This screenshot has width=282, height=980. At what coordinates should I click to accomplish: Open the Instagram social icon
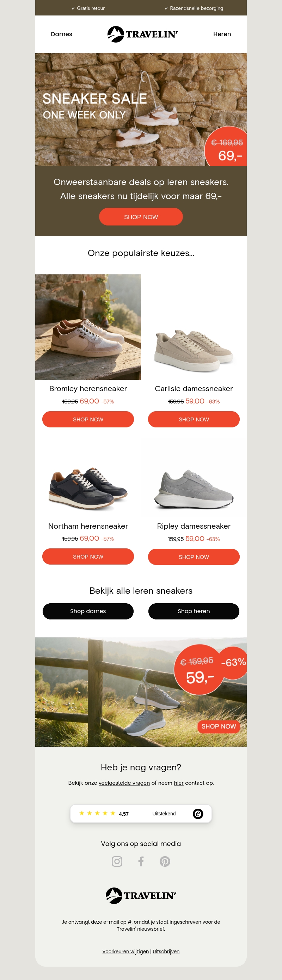pyautogui.click(x=117, y=861)
